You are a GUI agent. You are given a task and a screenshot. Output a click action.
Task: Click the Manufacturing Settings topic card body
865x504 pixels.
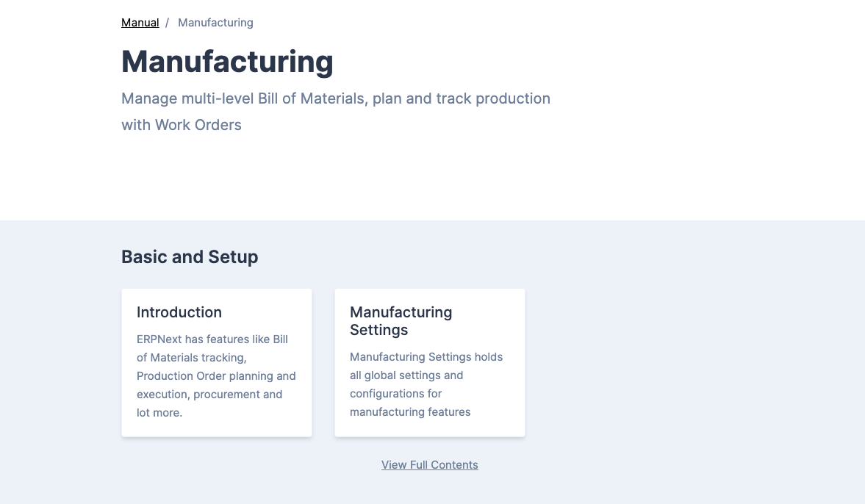pyautogui.click(x=429, y=384)
